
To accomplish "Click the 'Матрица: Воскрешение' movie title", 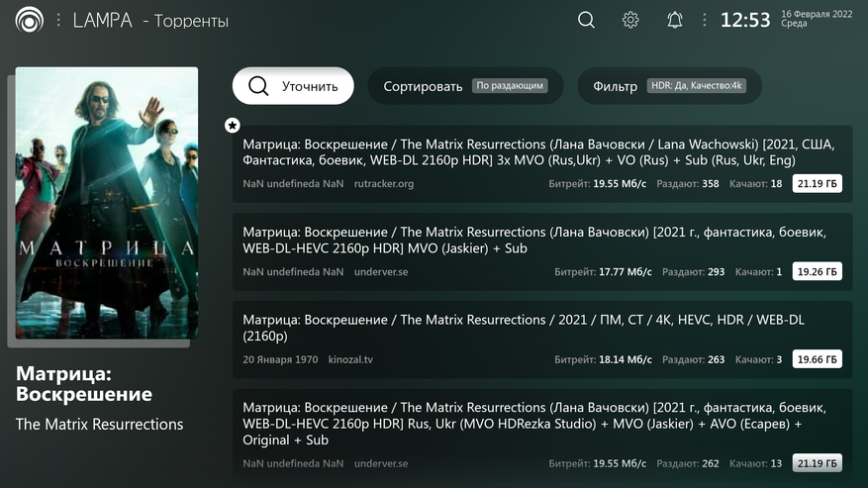I will coord(84,384).
